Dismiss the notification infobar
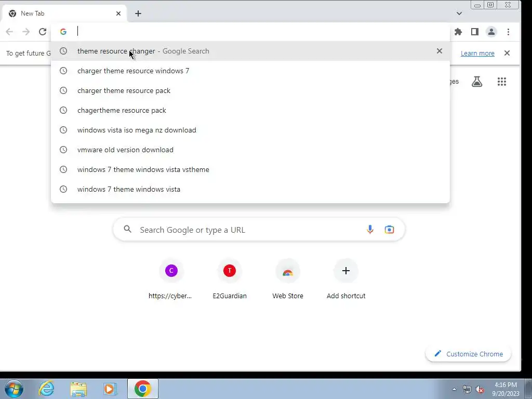The width and height of the screenshot is (532, 399). (507, 53)
